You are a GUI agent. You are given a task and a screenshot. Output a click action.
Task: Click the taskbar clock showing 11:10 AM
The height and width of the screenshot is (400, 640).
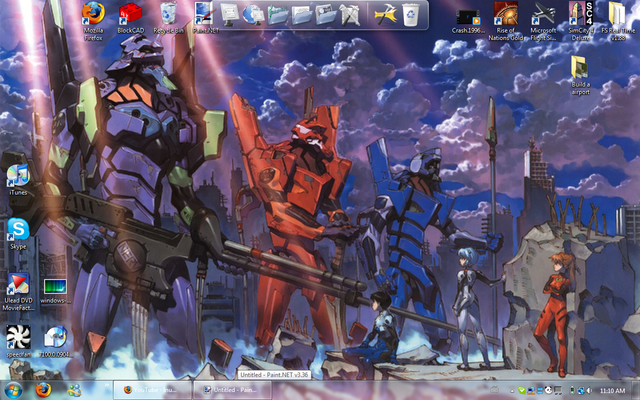[613, 391]
